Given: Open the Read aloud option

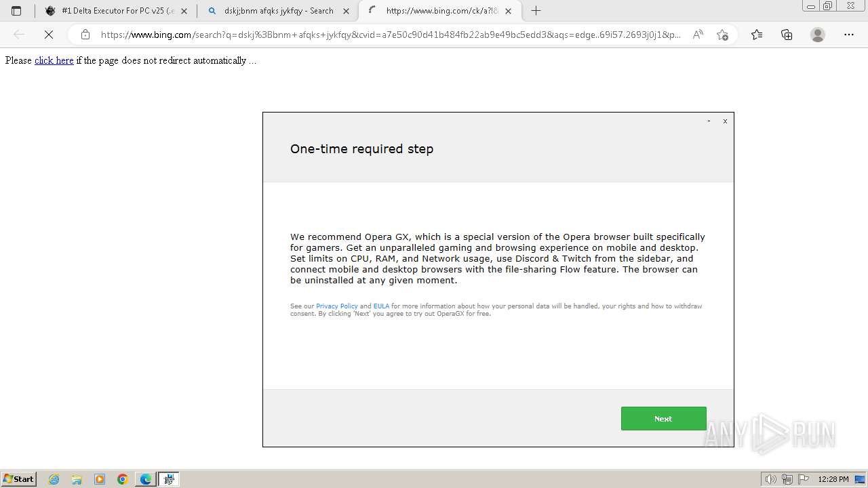Looking at the screenshot, I should [698, 35].
